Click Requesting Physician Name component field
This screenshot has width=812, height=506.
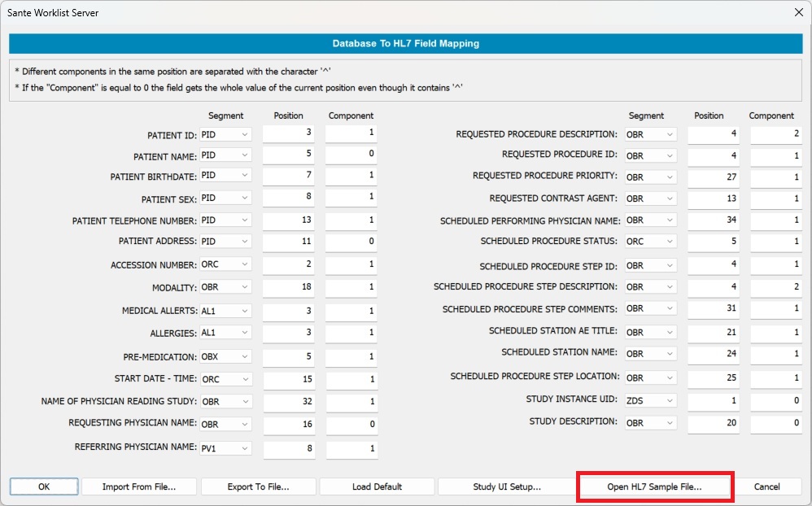click(x=352, y=425)
